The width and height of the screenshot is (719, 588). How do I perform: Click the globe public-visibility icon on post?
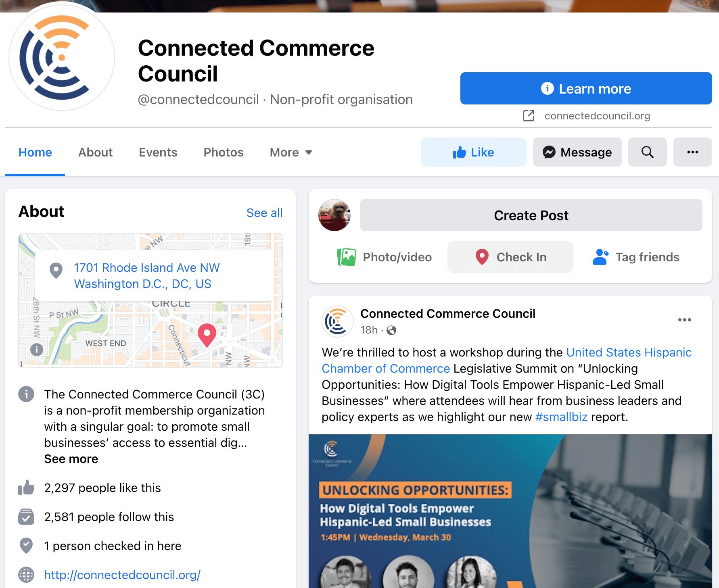tap(391, 330)
